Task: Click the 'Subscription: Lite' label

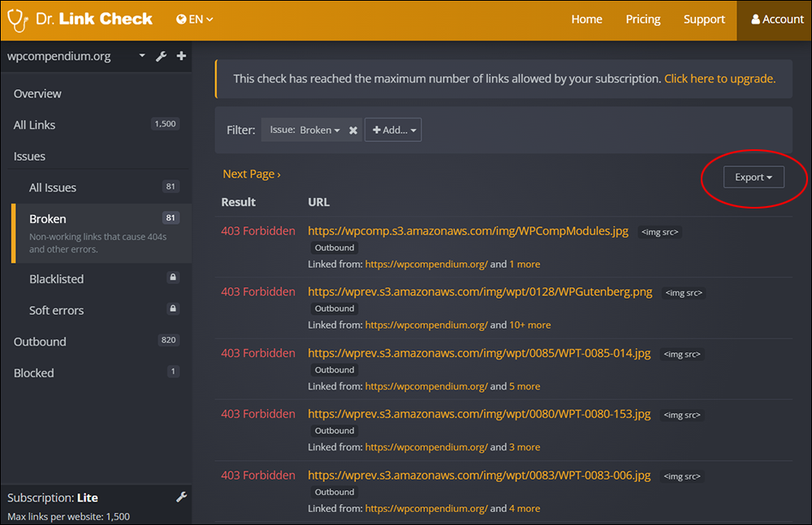Action: [52, 497]
